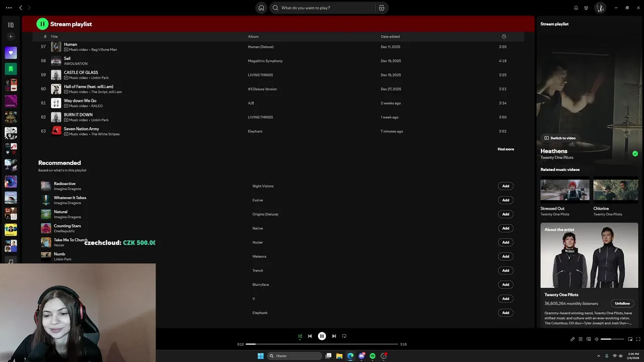Open Microsoft Edge from the taskbar

point(350,356)
